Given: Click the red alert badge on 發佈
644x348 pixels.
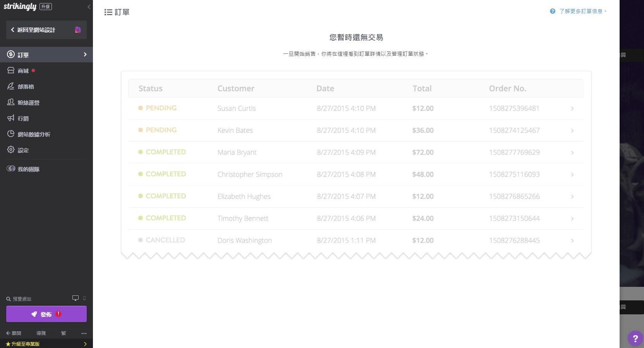Looking at the screenshot, I should [58, 314].
